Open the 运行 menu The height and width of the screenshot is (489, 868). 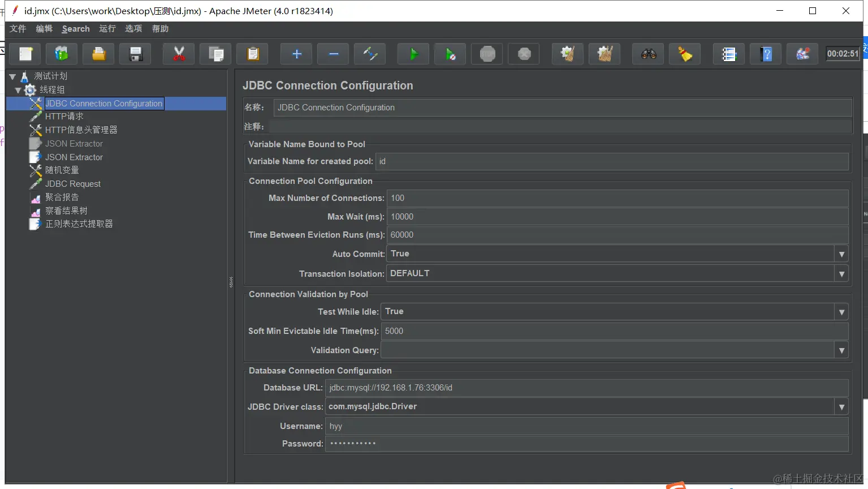pos(107,29)
